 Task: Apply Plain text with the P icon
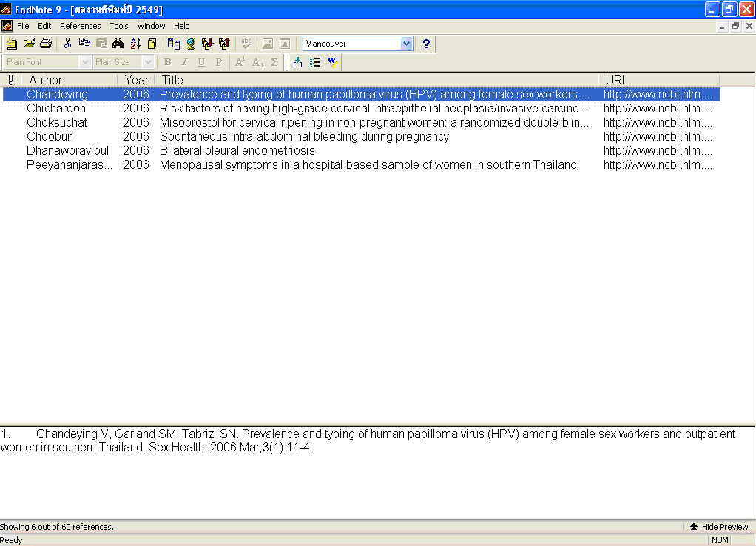click(x=218, y=62)
